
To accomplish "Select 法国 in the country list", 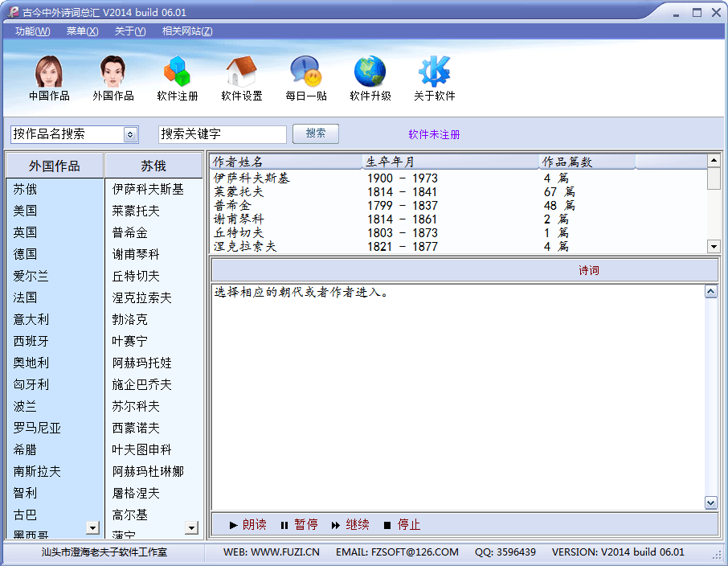I will pos(25,297).
